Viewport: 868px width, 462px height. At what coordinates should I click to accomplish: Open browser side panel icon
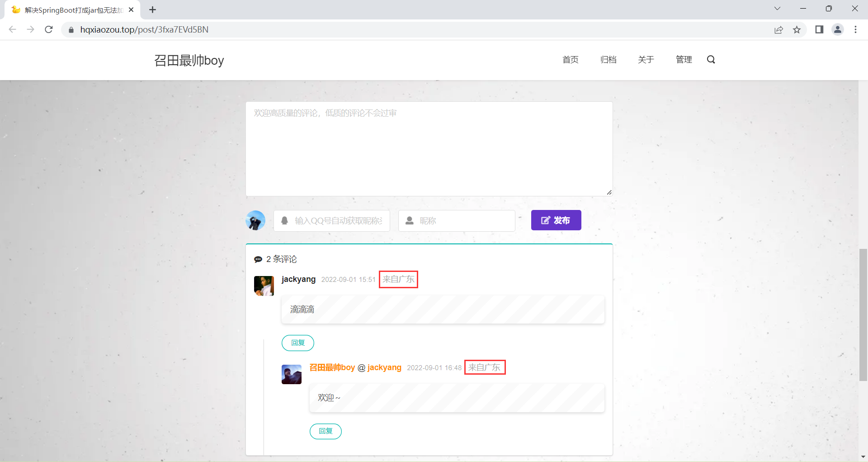(819, 29)
